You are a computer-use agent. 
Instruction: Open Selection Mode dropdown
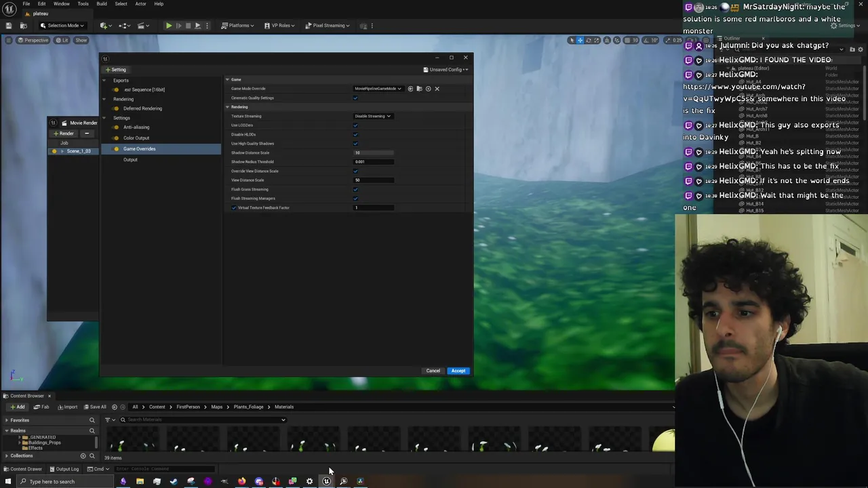tap(62, 26)
